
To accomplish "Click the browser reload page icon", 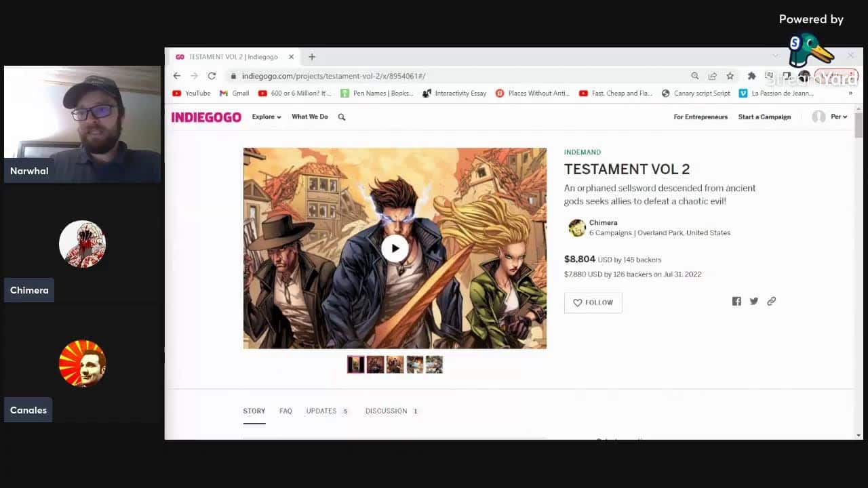I will pos(212,76).
